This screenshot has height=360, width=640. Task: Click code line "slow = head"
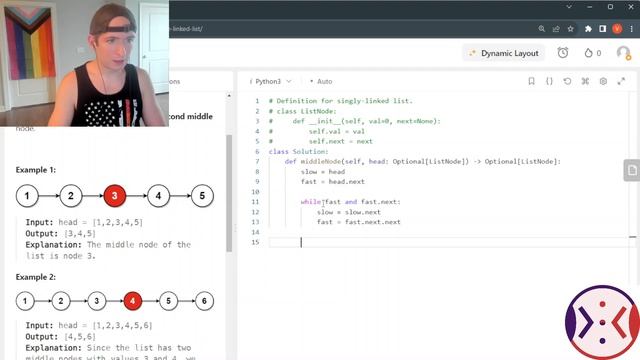[x=322, y=172]
